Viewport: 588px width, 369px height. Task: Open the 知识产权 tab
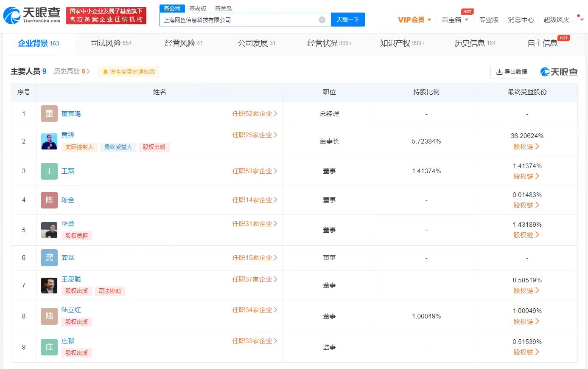tap(402, 43)
